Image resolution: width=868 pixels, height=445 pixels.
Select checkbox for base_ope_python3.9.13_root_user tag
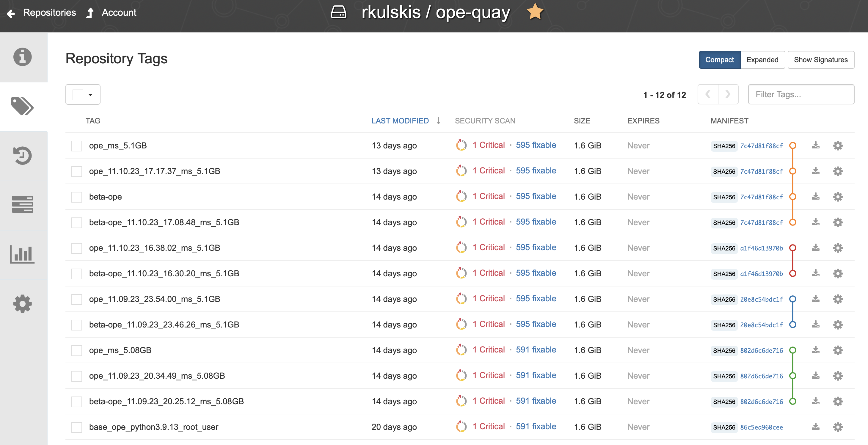click(77, 427)
